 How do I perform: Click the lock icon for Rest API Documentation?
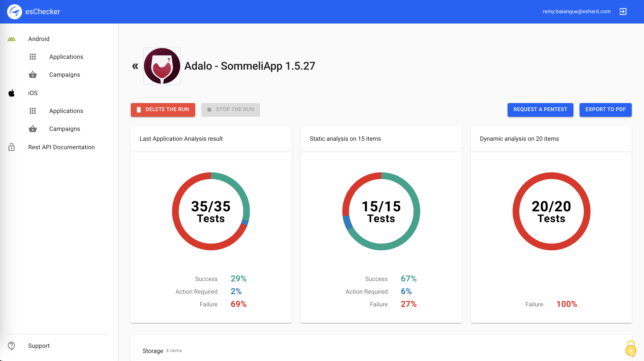(x=12, y=147)
